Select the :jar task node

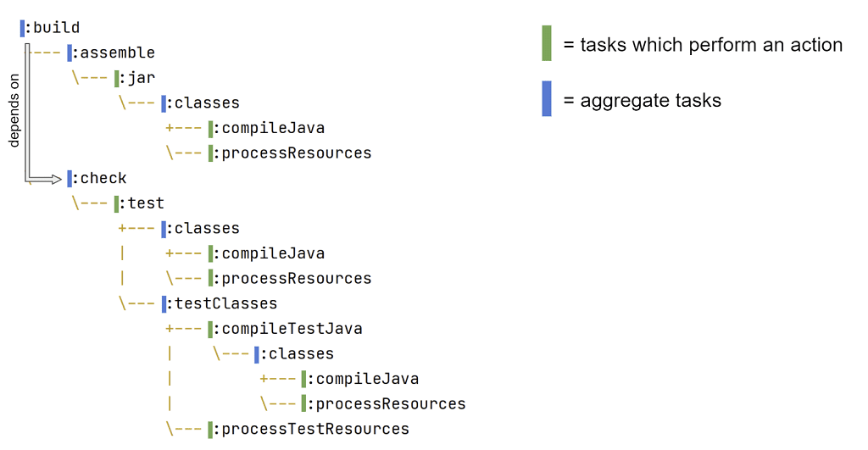click(140, 78)
